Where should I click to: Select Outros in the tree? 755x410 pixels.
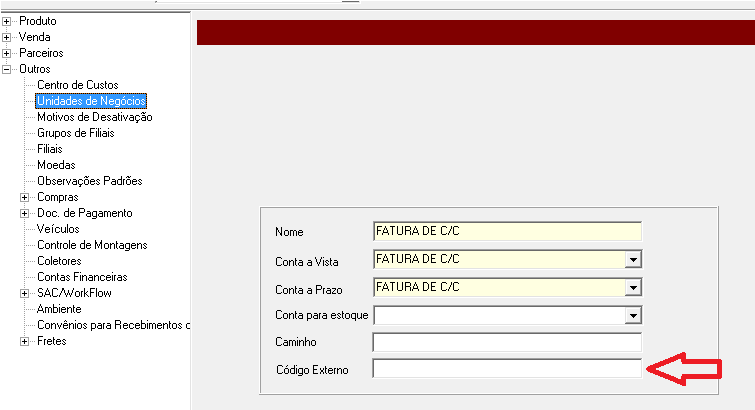point(35,69)
